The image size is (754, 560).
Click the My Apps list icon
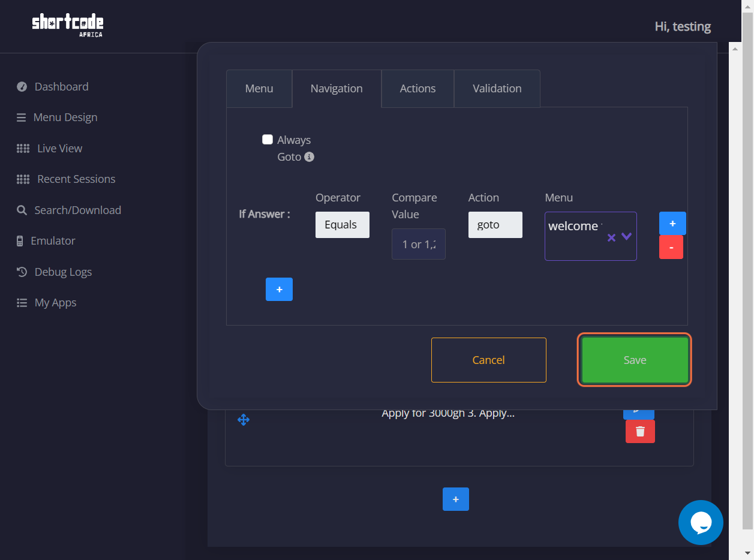[22, 303]
